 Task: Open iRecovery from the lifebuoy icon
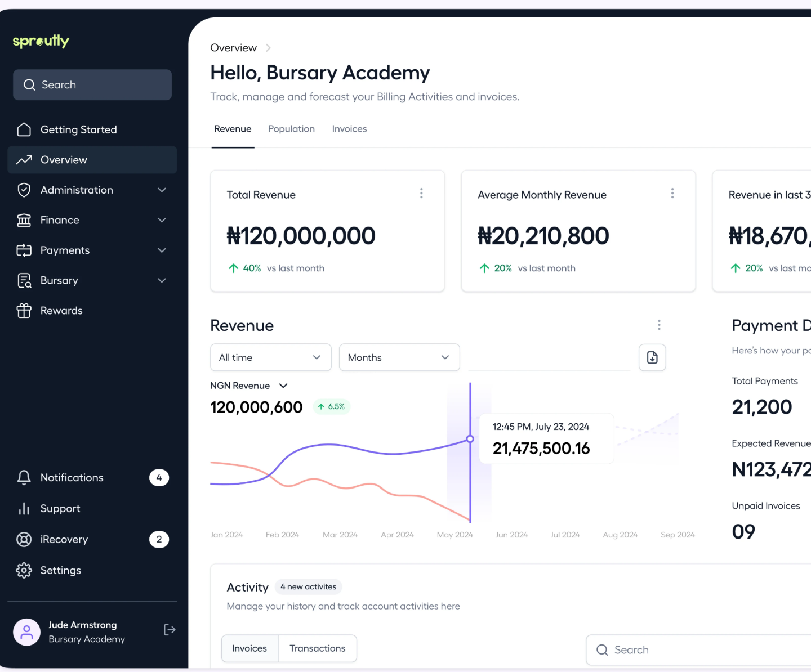[24, 539]
